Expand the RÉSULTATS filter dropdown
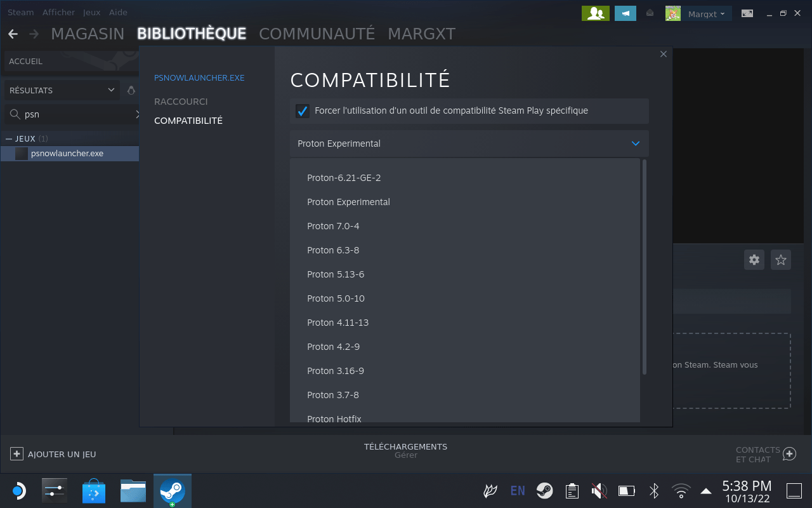The width and height of the screenshot is (812, 508). click(x=62, y=90)
